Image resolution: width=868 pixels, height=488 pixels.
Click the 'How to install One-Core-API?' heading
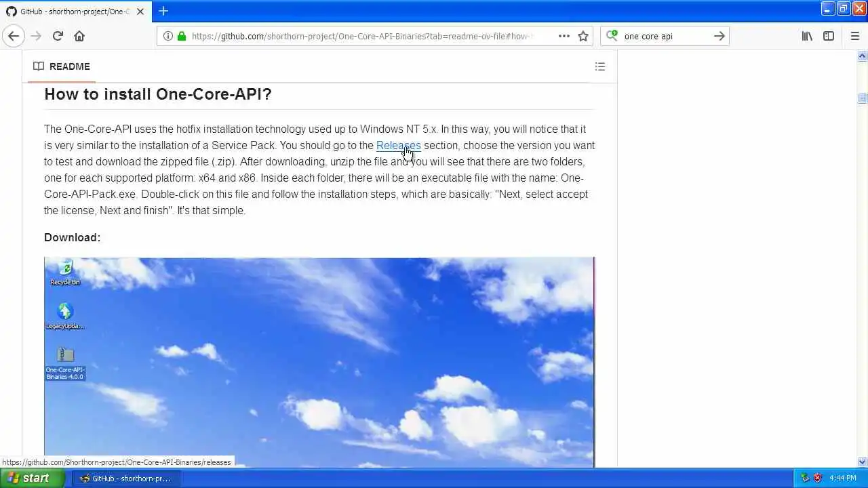pos(158,94)
